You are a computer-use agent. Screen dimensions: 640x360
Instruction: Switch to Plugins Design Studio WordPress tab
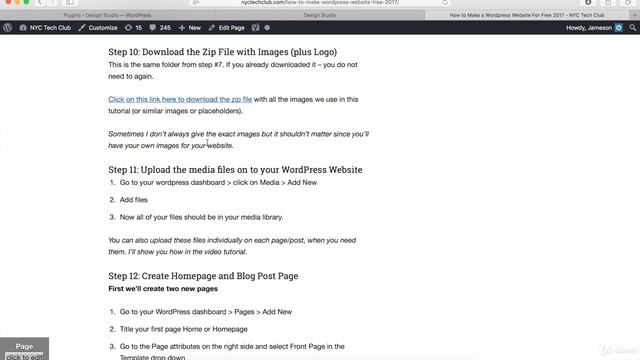pos(107,15)
